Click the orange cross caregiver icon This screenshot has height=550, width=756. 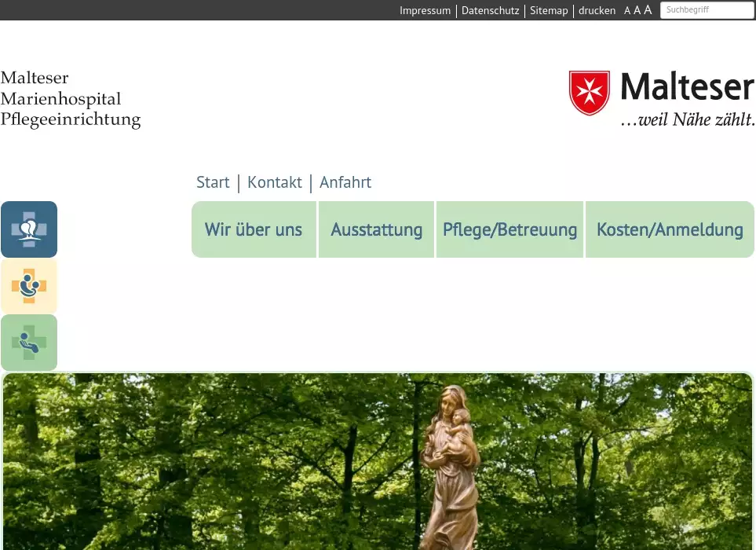click(29, 286)
